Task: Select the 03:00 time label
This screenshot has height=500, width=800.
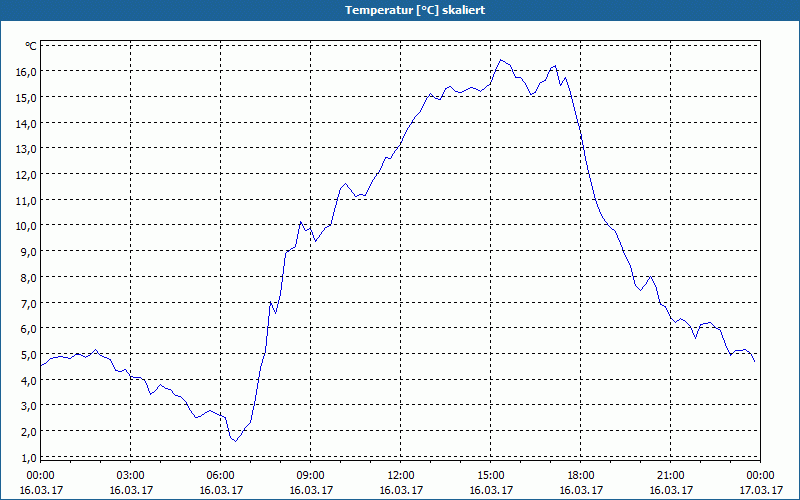Action: click(131, 476)
